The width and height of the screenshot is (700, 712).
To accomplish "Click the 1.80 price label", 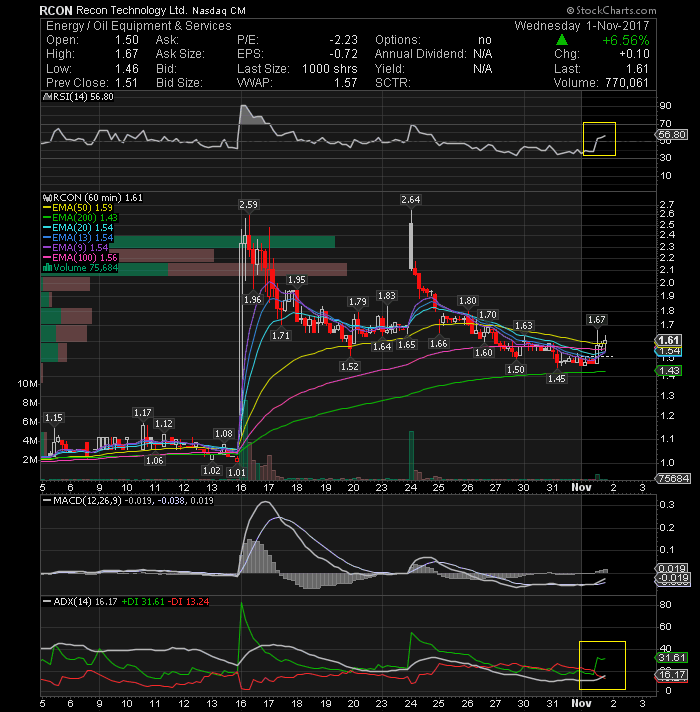I will 468,301.
